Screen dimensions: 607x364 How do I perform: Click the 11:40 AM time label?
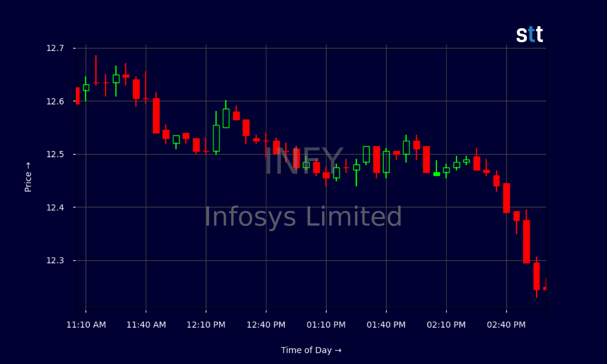coord(146,325)
